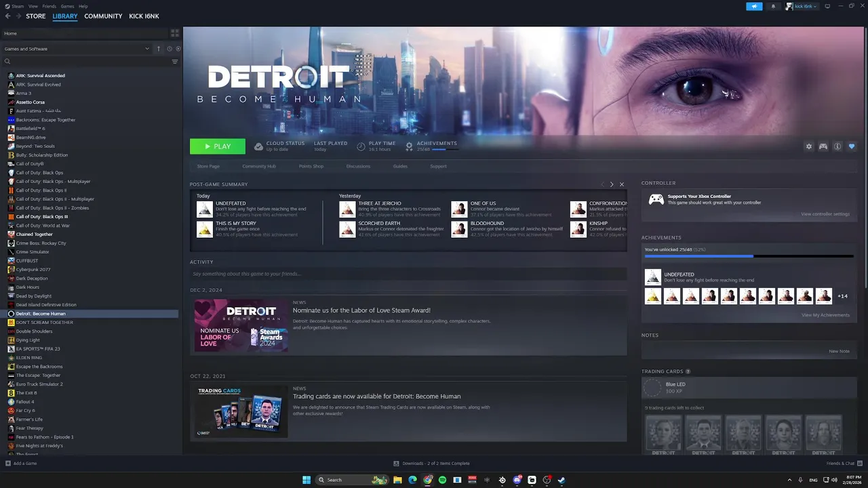Open the Help menu
The width and height of the screenshot is (868, 488).
pyautogui.click(x=83, y=6)
